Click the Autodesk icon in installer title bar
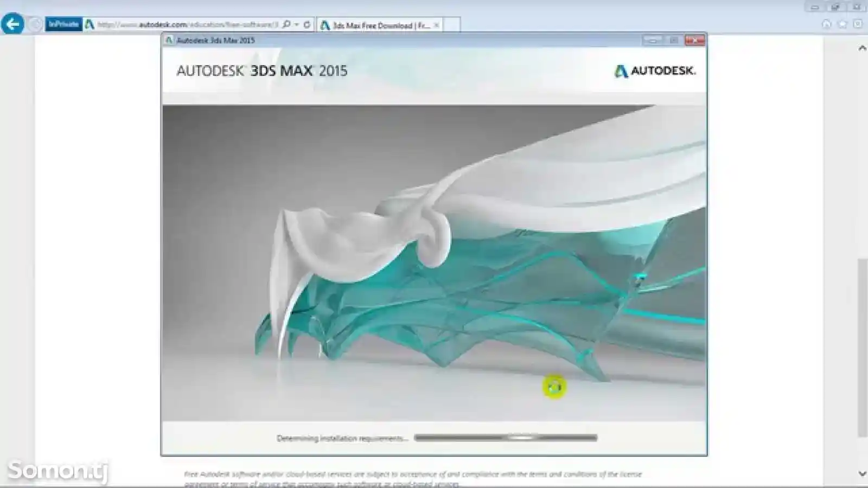The height and width of the screenshot is (488, 868). click(x=169, y=40)
